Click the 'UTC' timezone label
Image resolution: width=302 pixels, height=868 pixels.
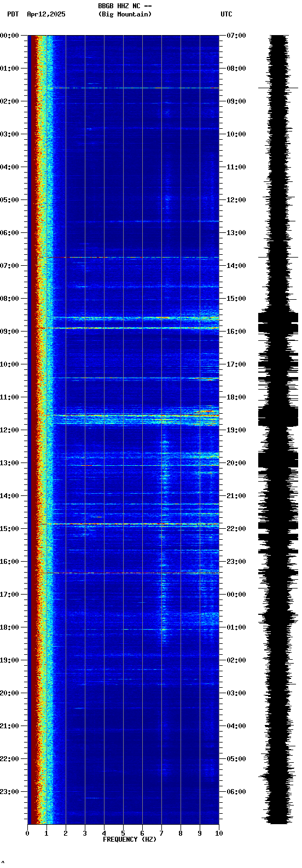point(226,14)
